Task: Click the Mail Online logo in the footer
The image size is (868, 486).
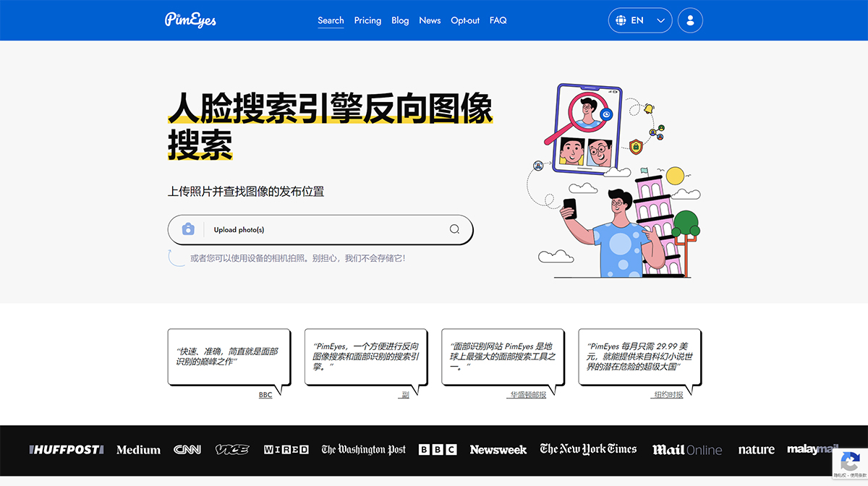Action: coord(686,449)
